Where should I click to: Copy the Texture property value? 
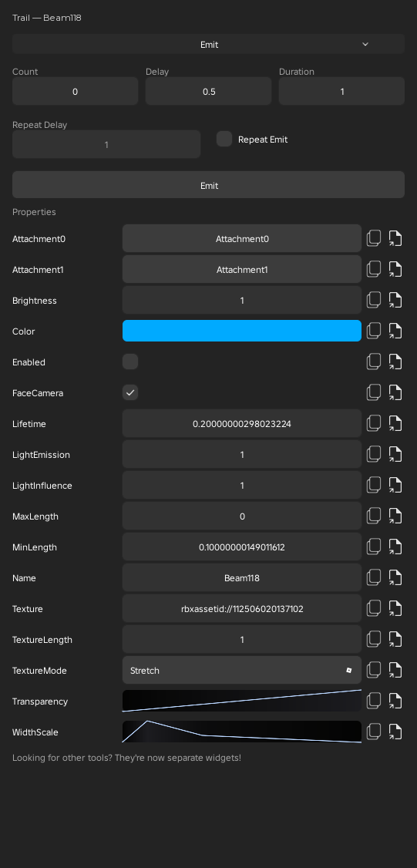click(x=374, y=608)
